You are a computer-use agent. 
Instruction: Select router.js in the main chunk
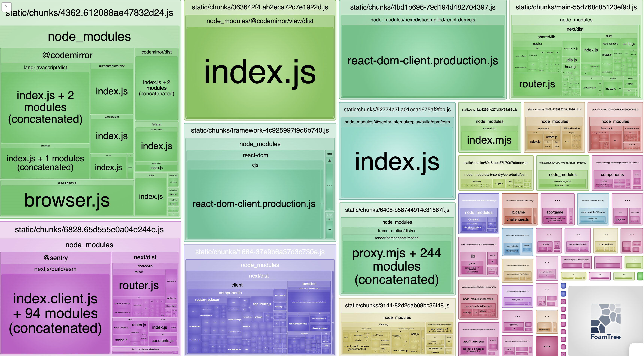click(537, 84)
